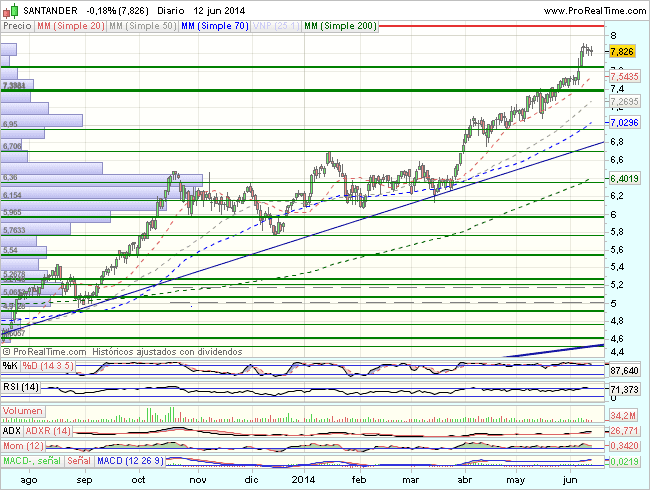Click the MM (Simple 200) label
This screenshot has width=650, height=490.
pos(340,25)
